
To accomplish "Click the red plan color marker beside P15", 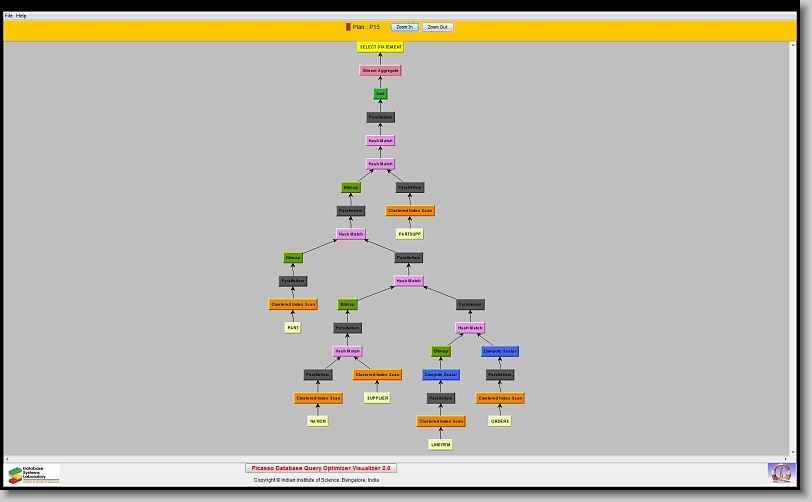I will point(348,27).
